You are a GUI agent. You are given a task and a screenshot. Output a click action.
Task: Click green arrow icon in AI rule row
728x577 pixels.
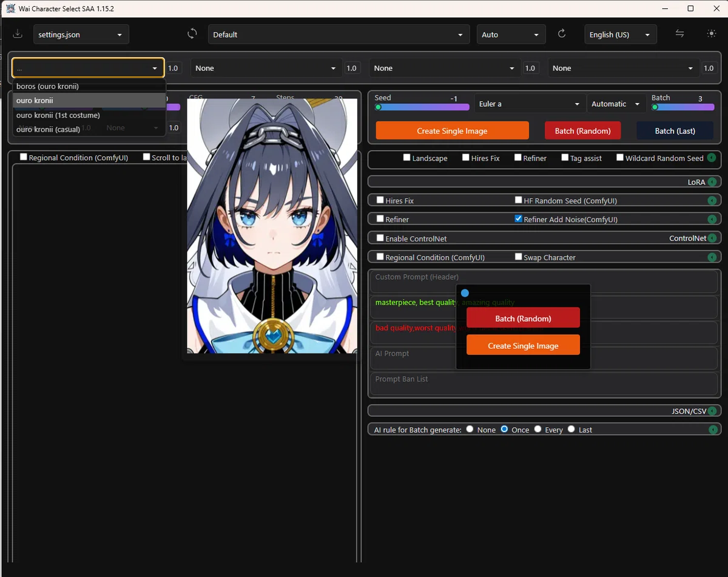point(712,430)
